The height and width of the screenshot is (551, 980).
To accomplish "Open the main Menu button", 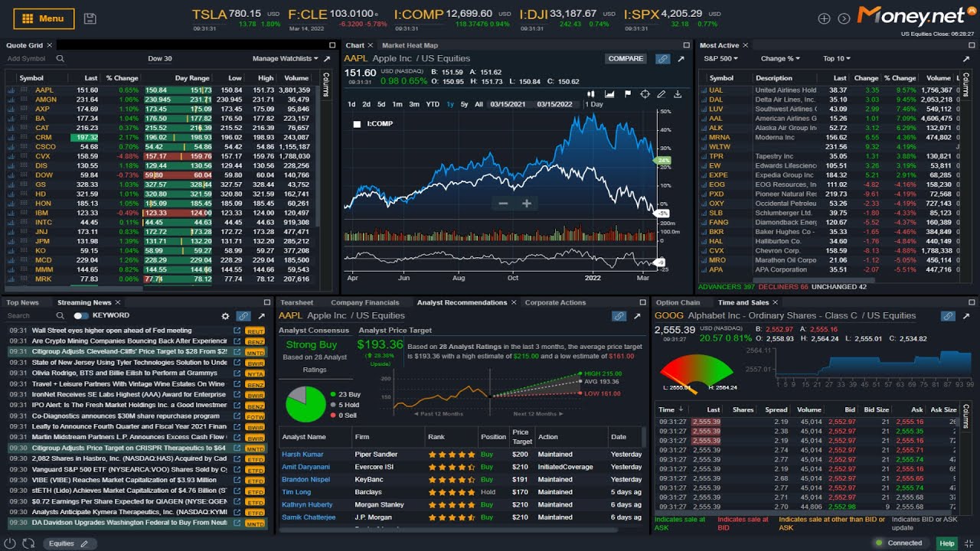I will click(x=44, y=18).
